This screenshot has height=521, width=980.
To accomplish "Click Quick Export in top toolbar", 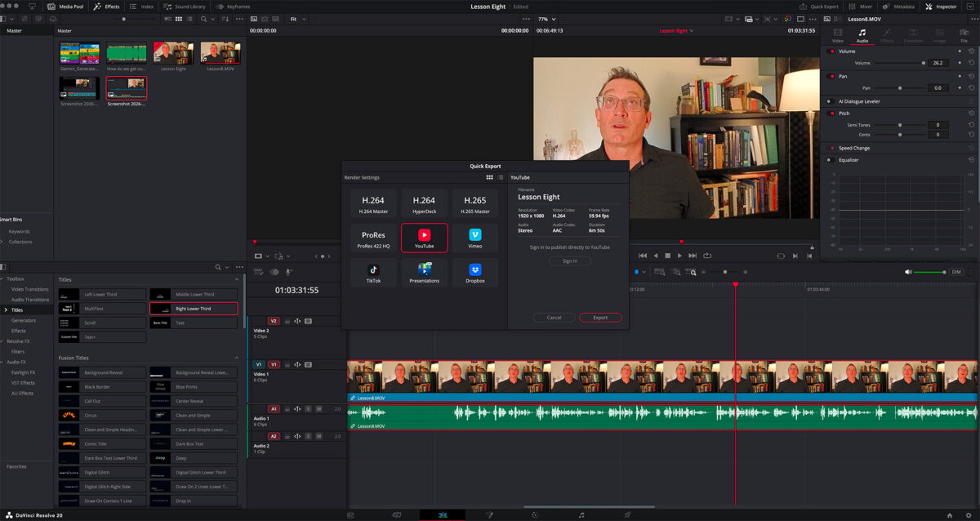I will tap(819, 6).
